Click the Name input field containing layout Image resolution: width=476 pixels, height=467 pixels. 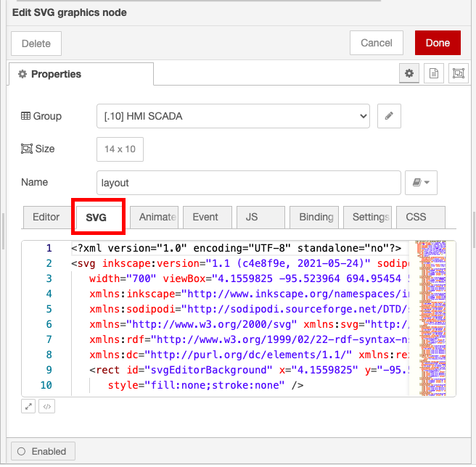[x=248, y=183]
